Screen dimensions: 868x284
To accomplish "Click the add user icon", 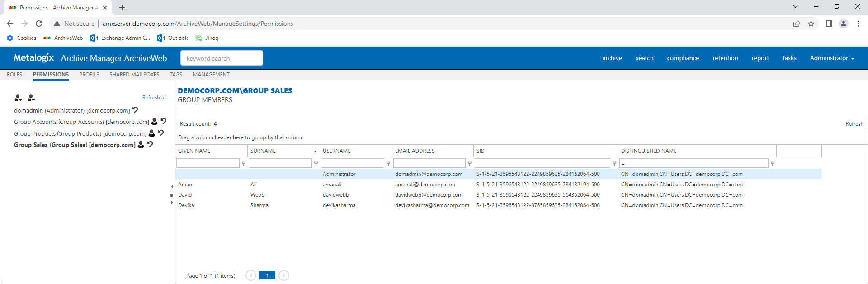I will tap(18, 98).
